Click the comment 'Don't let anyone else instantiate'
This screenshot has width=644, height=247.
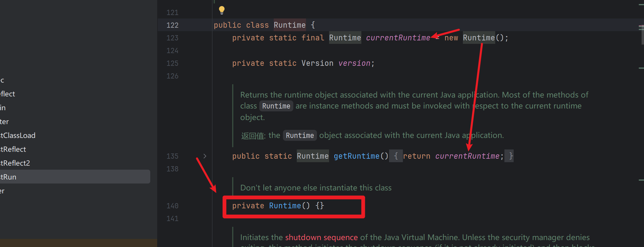316,188
